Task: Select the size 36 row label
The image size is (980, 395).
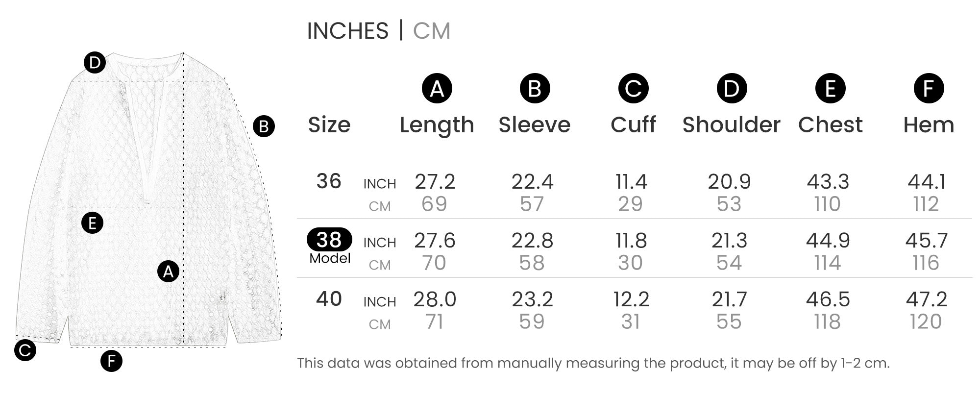Action: pos(328,181)
